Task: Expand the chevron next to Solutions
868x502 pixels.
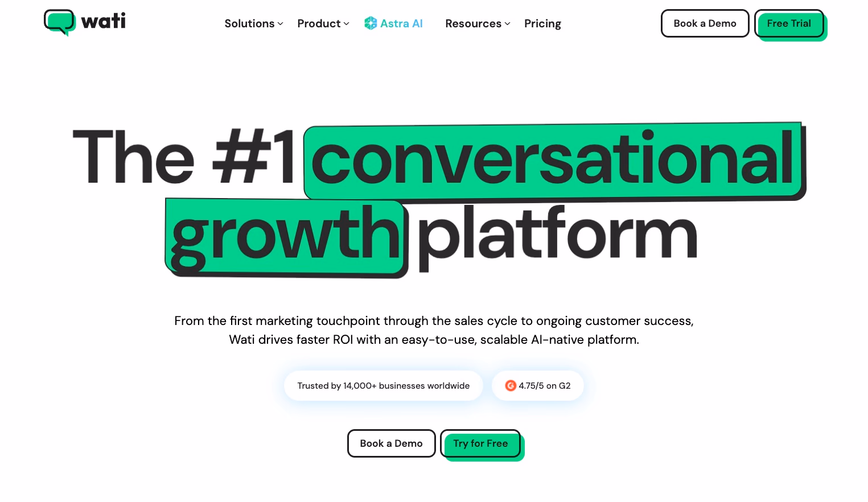Action: 281,24
